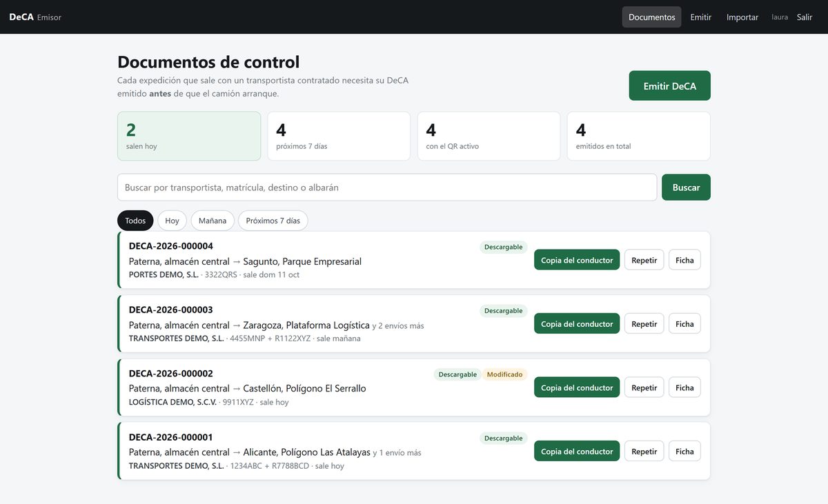Click 'y 1 envío más' text
This screenshot has height=504, width=828.
[397, 453]
